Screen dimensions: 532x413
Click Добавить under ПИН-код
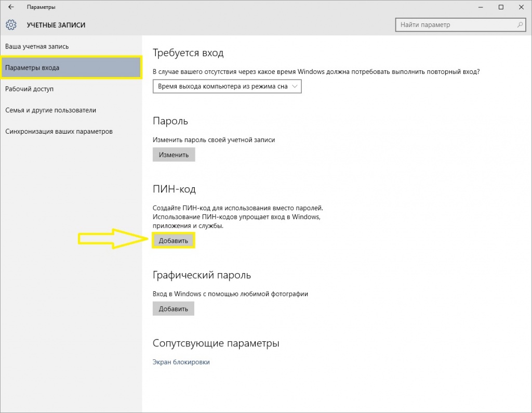pos(174,241)
